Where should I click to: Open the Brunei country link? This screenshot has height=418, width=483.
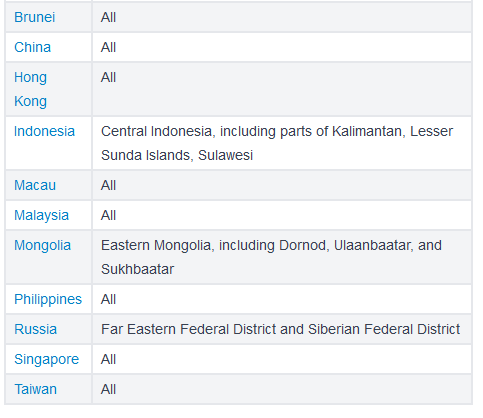(x=34, y=17)
